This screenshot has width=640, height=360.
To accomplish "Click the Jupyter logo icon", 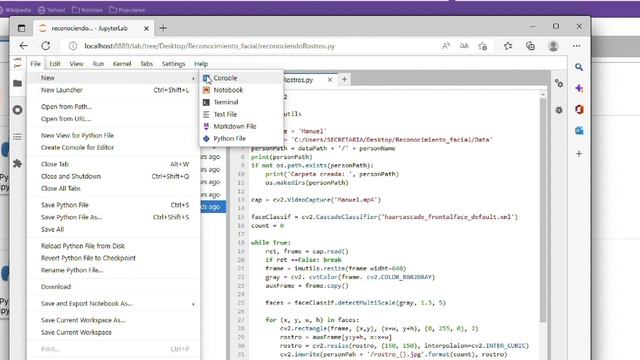I will click(18, 63).
